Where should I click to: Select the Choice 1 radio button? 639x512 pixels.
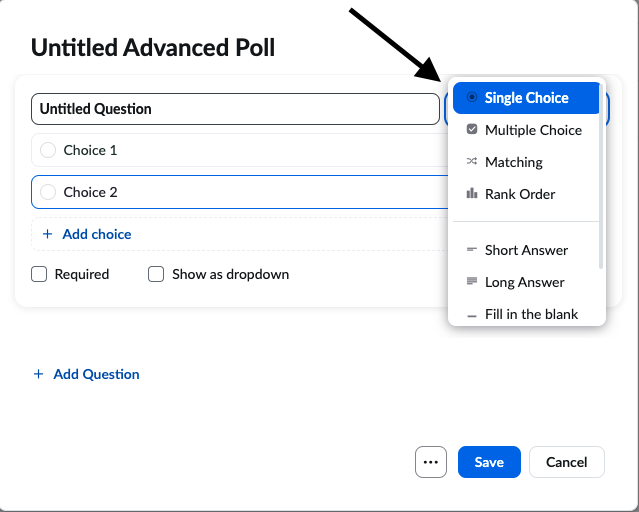48,150
